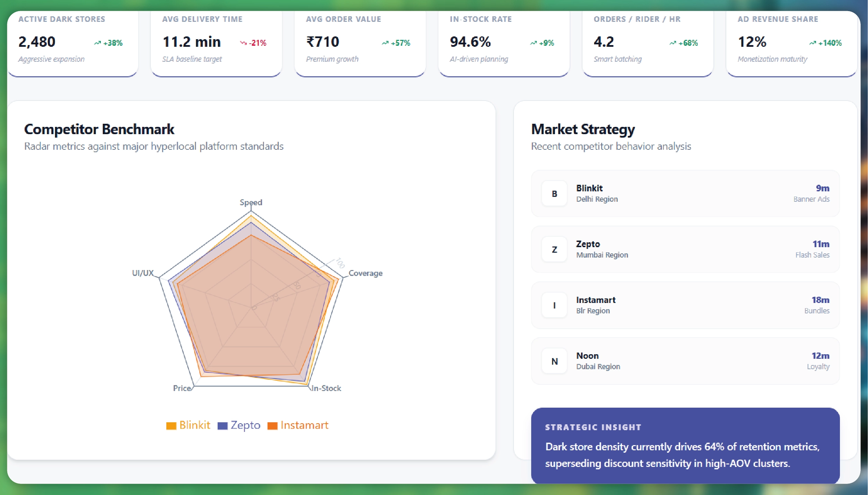This screenshot has height=495, width=868.
Task: Click the Instamart "I" region icon
Action: coord(554,305)
